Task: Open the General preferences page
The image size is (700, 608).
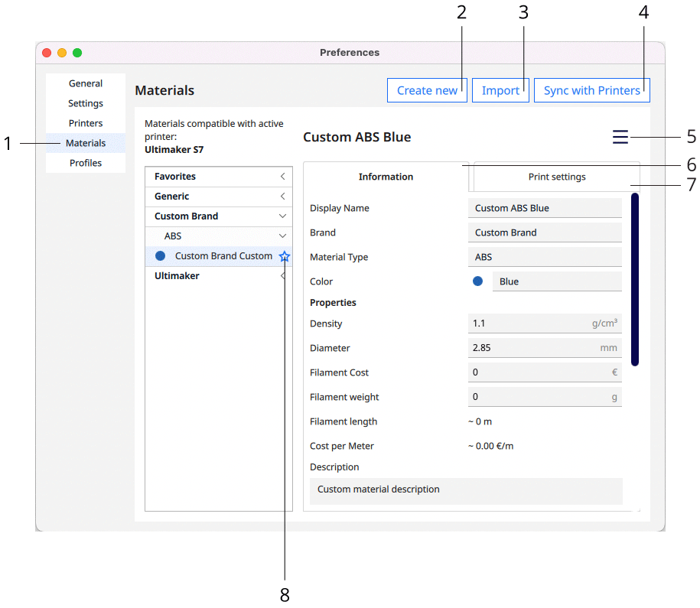Action: click(x=86, y=83)
